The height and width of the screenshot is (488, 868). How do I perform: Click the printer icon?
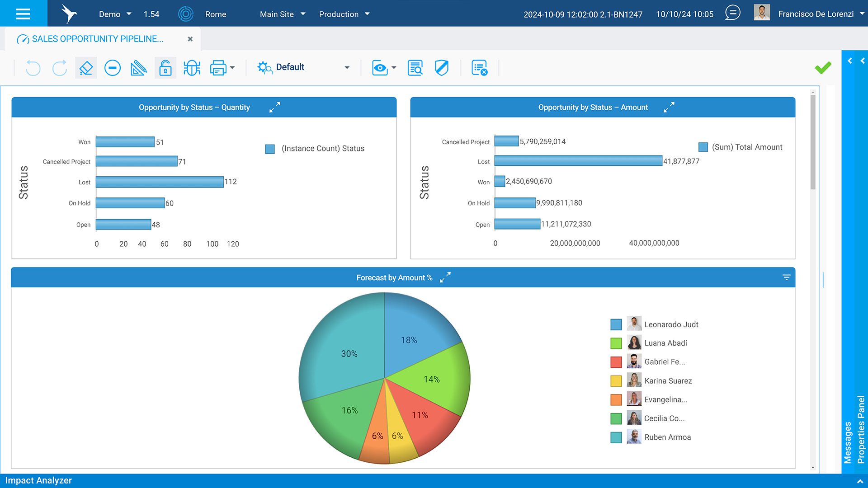click(218, 68)
